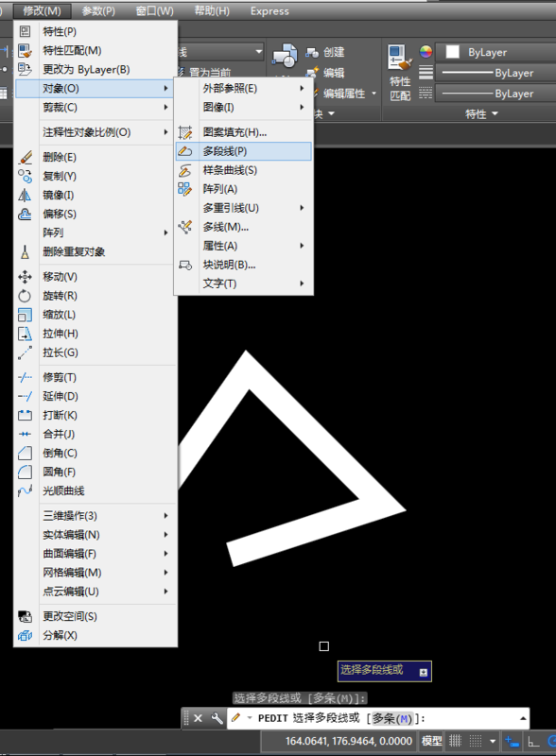Click the Properties (特性) menu icon

click(x=25, y=31)
